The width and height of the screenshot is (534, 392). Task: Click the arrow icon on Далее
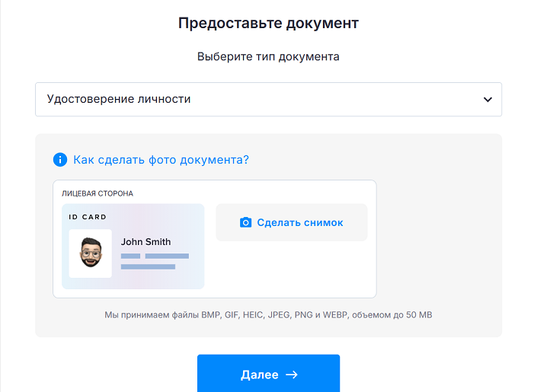click(x=292, y=374)
